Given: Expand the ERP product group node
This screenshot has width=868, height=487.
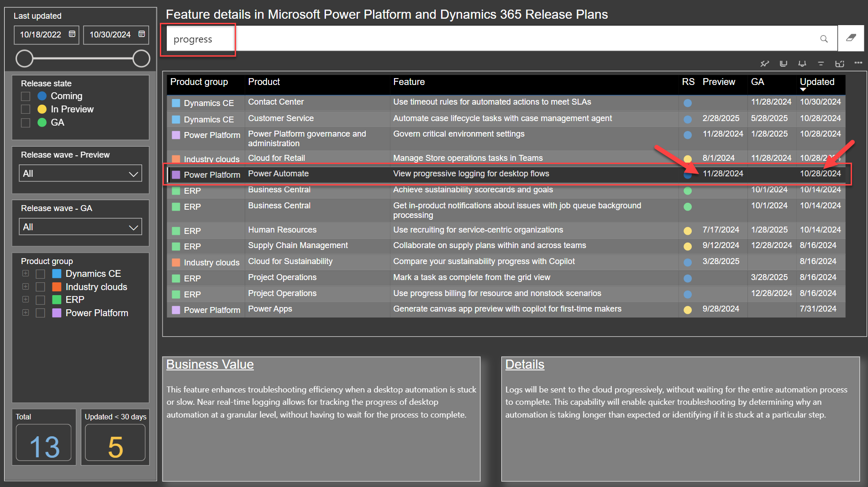Looking at the screenshot, I should pos(26,299).
